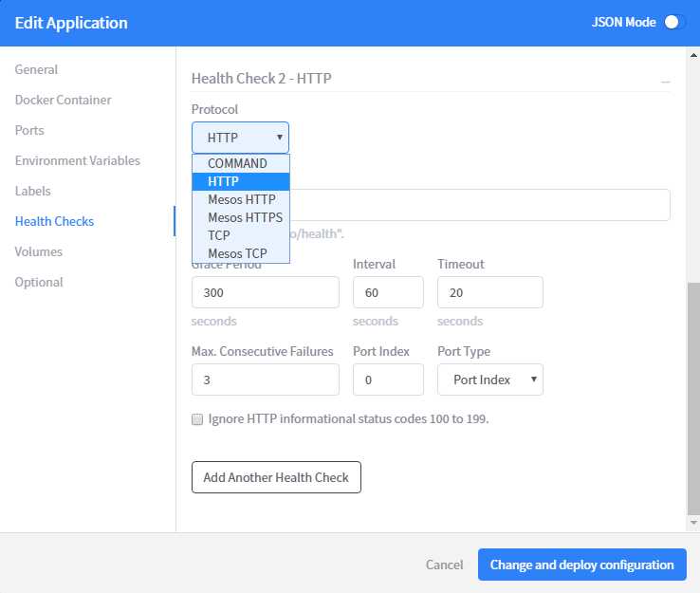Collapse the Protocol dropdown showing HTTP
Viewport: 700px width, 593px height.
pyautogui.click(x=240, y=138)
